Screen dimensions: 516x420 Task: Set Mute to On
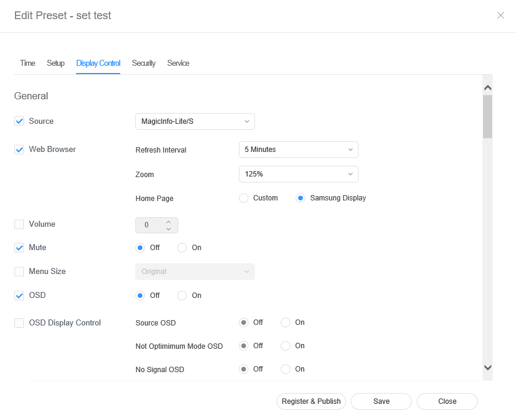pos(183,248)
